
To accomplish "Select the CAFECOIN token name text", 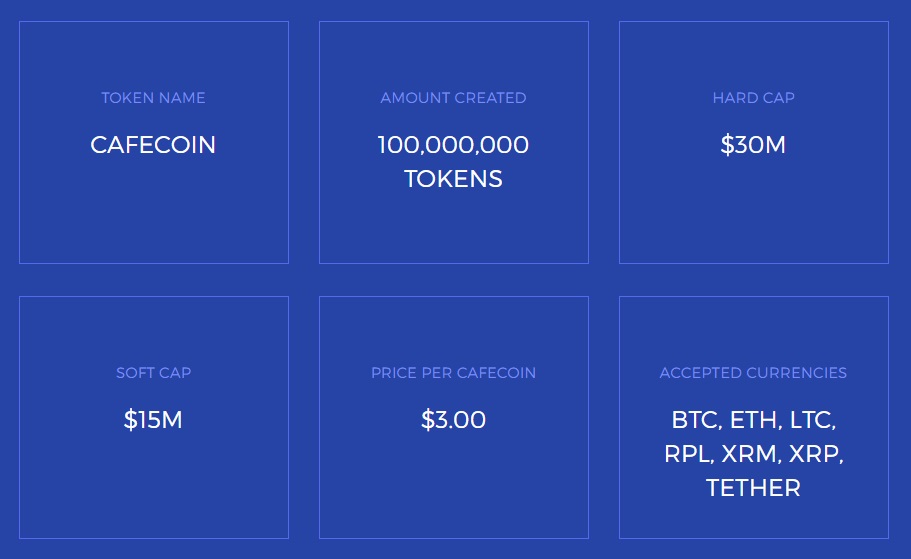I will pos(153,145).
